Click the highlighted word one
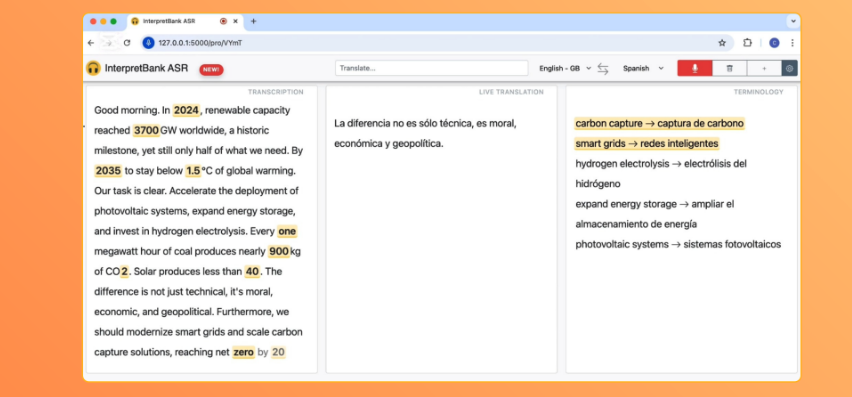The height and width of the screenshot is (397, 852). [287, 231]
